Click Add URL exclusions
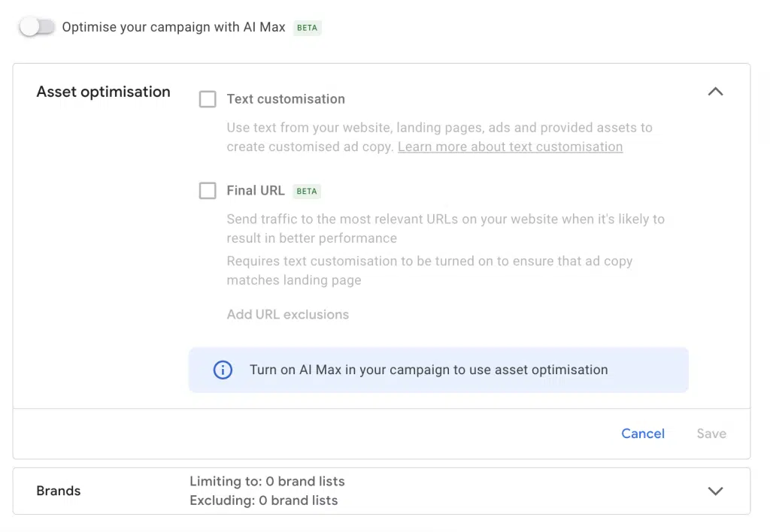This screenshot has width=770, height=532. (x=288, y=314)
